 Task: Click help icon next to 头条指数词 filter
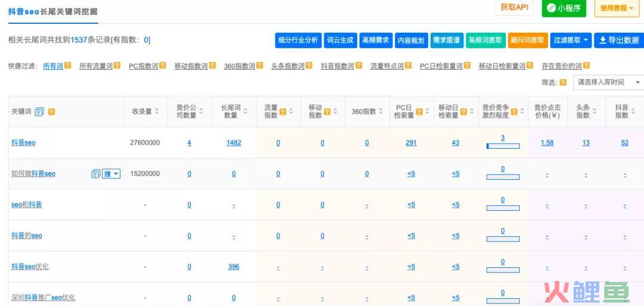(309, 65)
